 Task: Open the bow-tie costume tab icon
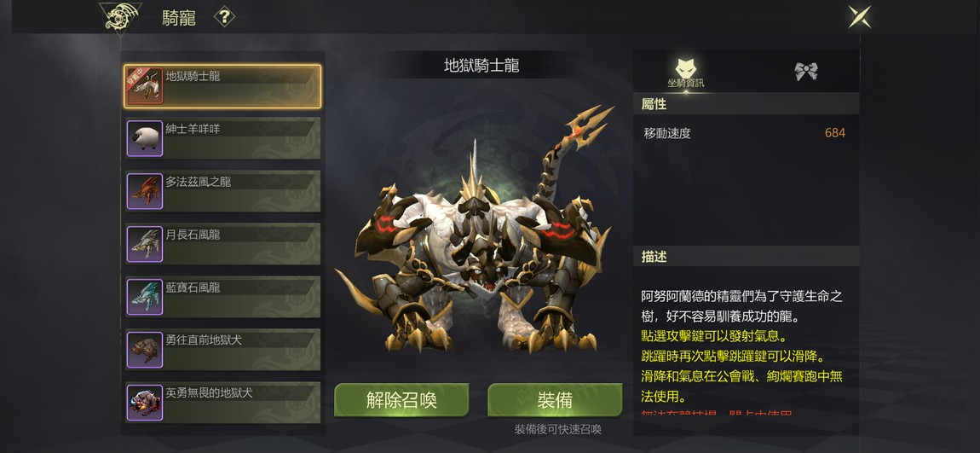(805, 72)
